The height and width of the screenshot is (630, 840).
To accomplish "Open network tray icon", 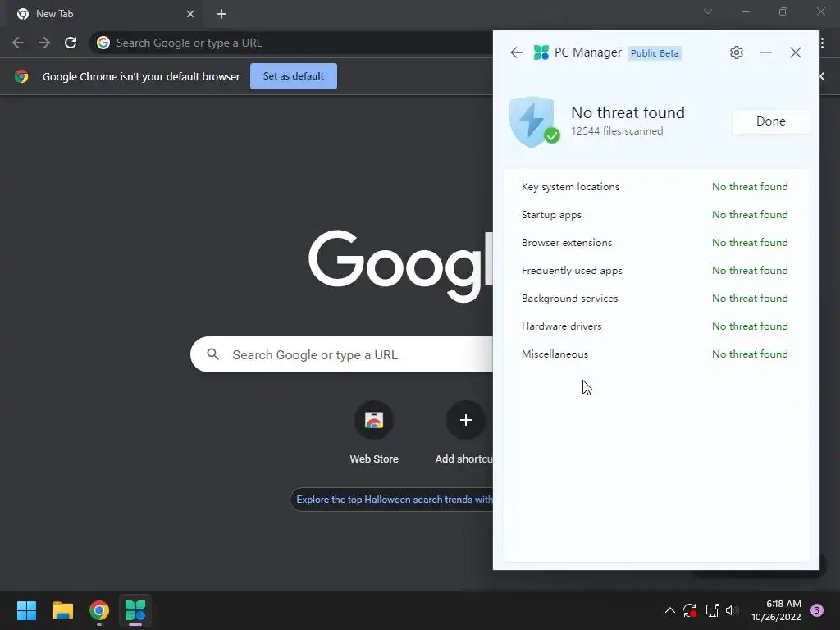I will [x=713, y=610].
